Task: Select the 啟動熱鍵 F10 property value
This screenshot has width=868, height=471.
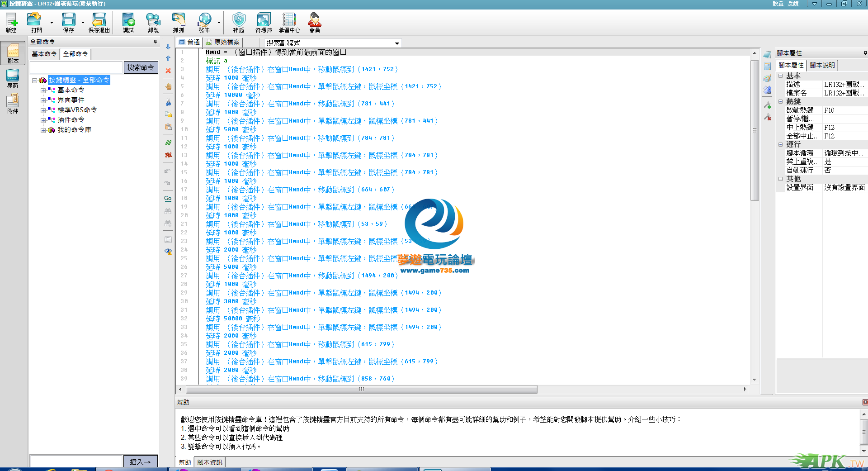Action: tap(844, 110)
